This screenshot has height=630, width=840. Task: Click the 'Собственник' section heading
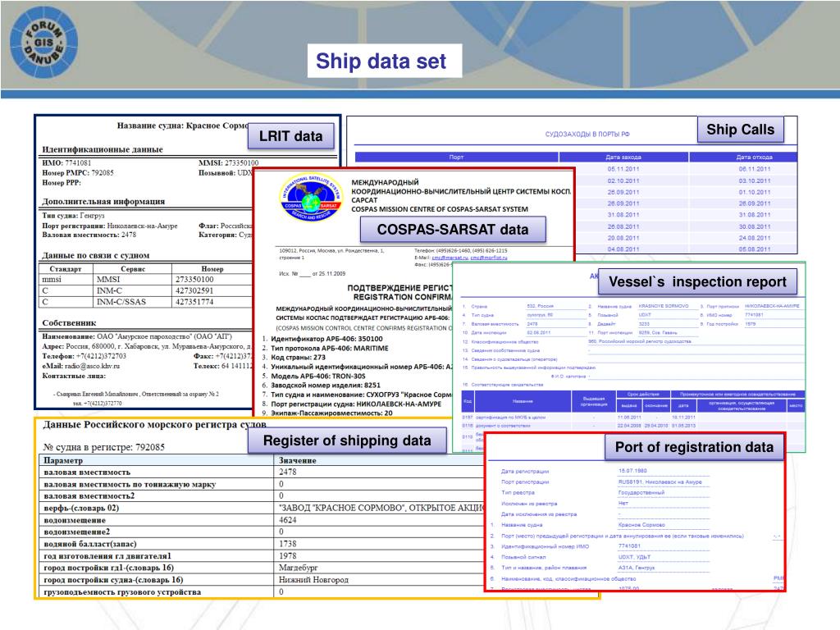pos(69,323)
